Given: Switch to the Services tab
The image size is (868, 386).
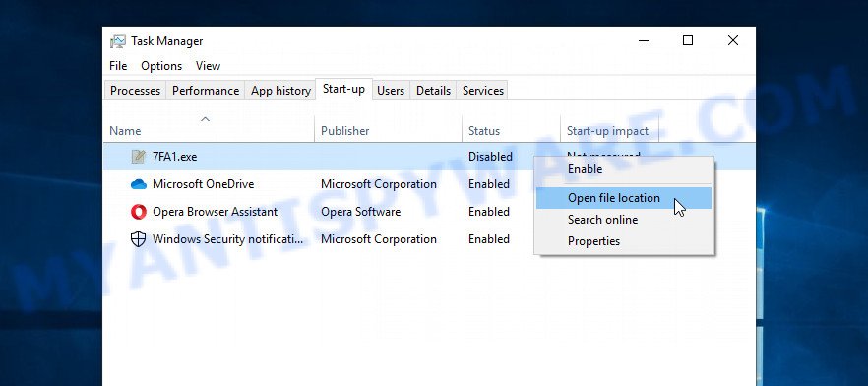Looking at the screenshot, I should point(482,91).
